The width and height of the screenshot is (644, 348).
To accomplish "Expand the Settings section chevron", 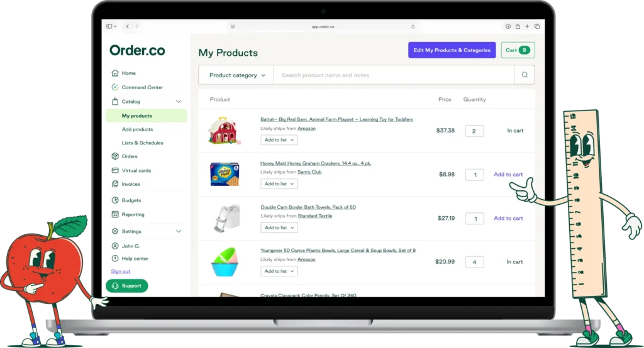I will click(x=179, y=231).
